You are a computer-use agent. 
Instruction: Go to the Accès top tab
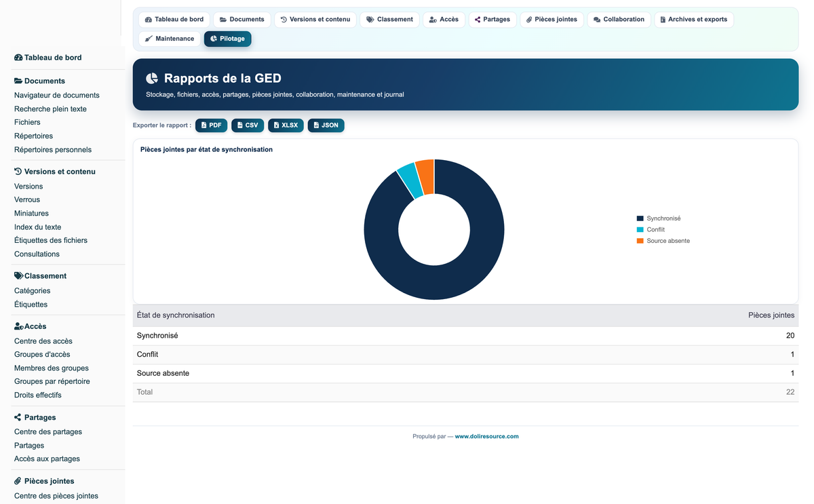(444, 20)
